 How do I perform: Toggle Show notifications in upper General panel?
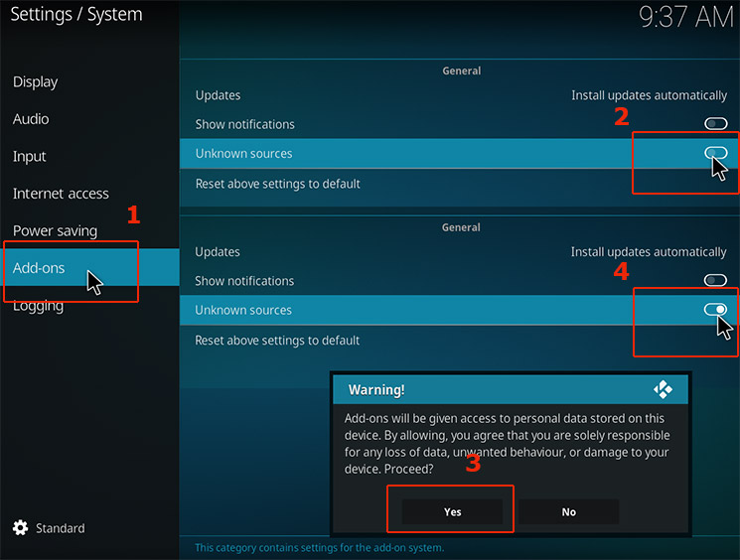click(x=716, y=123)
